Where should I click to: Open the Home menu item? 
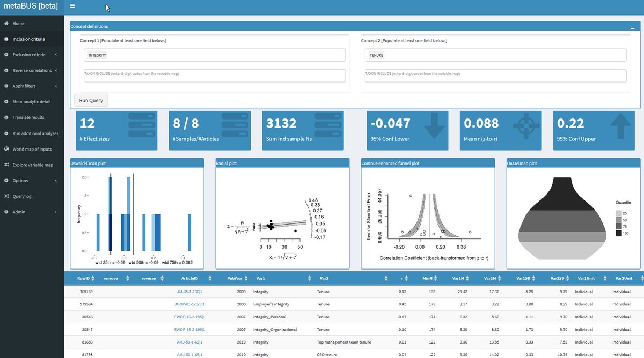(x=32, y=24)
